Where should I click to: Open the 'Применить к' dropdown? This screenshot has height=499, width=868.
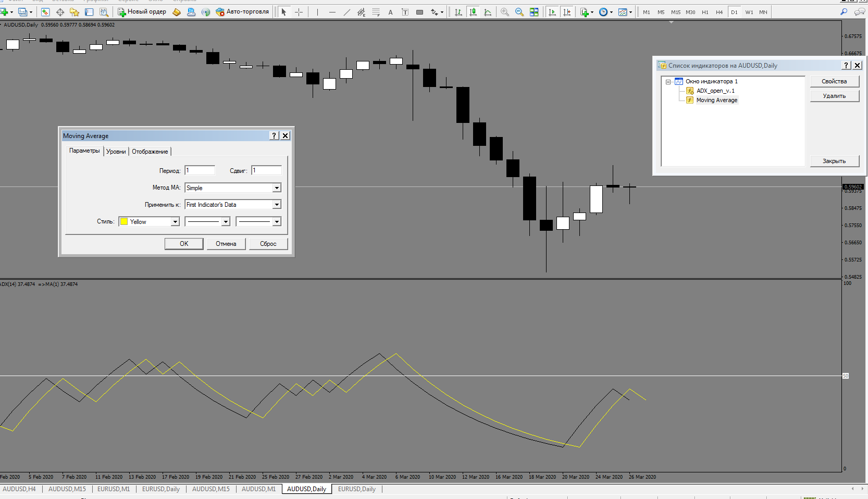[233, 205]
